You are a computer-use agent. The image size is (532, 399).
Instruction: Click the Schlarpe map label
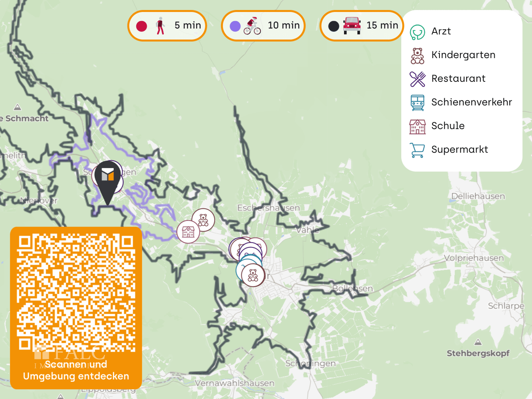(x=506, y=306)
